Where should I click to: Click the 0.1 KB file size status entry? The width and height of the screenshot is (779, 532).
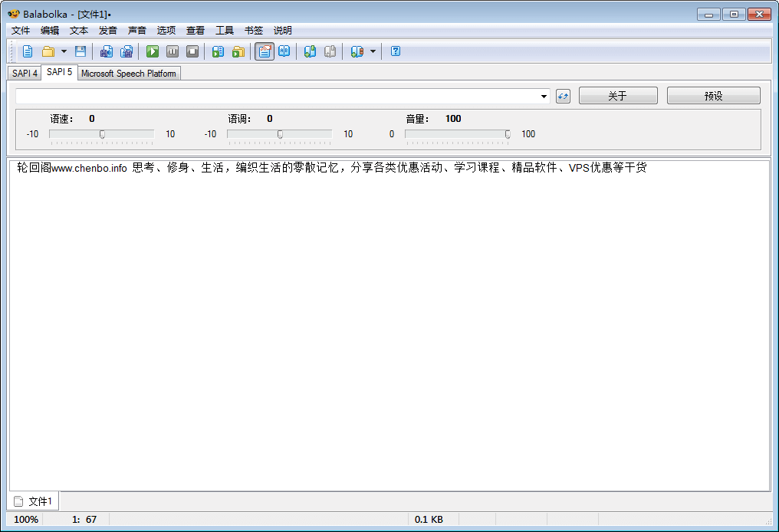point(429,520)
